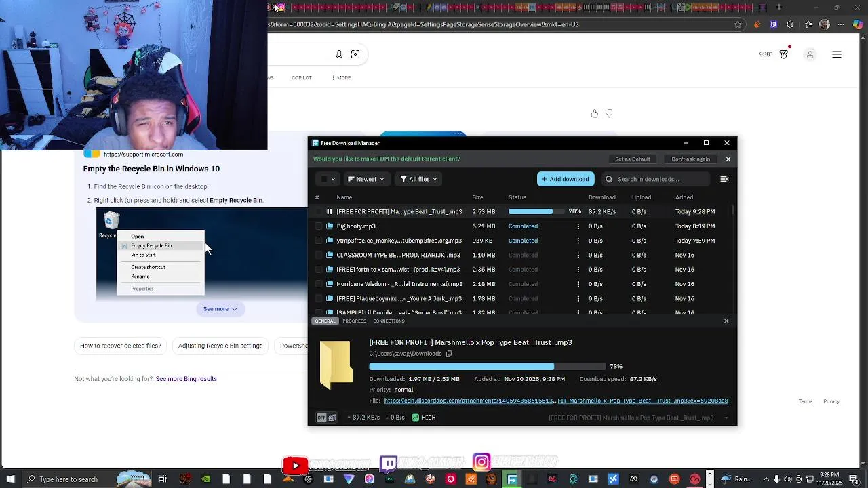Open Free Download Manager taskbar icon
The height and width of the screenshot is (488, 868).
coord(512,479)
